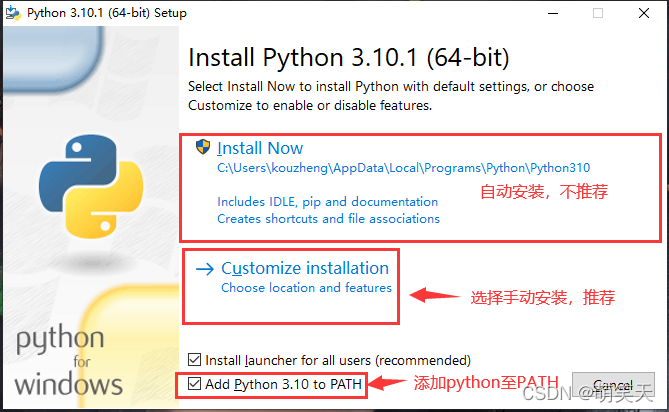Click "Includes IDLE, pip and documentation" text
Screen dimensions: 669x412
click(x=327, y=202)
